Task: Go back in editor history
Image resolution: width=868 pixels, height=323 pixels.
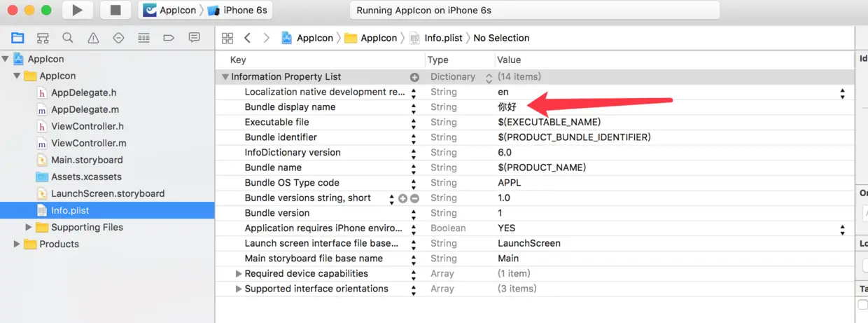Action: tap(247, 38)
